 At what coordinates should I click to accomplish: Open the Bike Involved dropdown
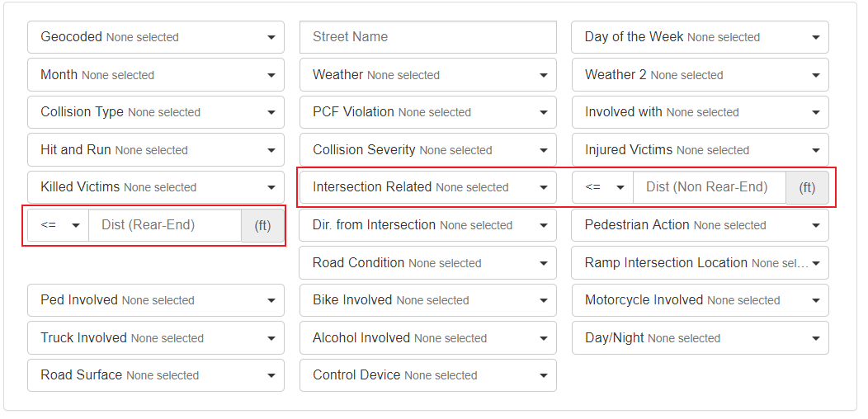427,300
